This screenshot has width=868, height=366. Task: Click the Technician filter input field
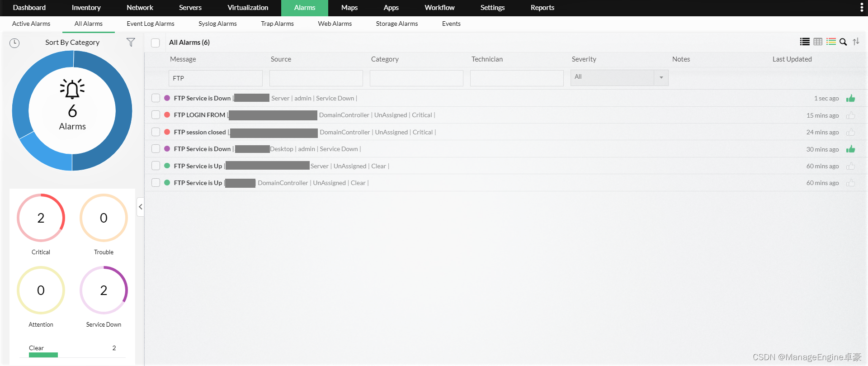(x=517, y=78)
